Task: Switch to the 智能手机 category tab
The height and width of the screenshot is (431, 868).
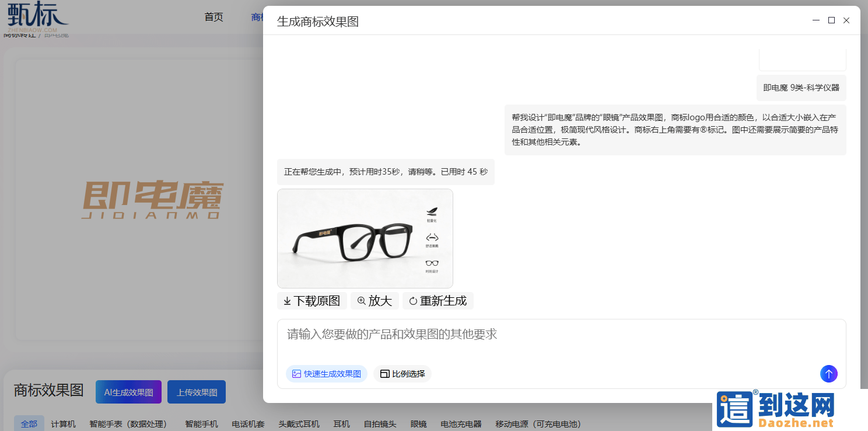Action: click(x=201, y=424)
